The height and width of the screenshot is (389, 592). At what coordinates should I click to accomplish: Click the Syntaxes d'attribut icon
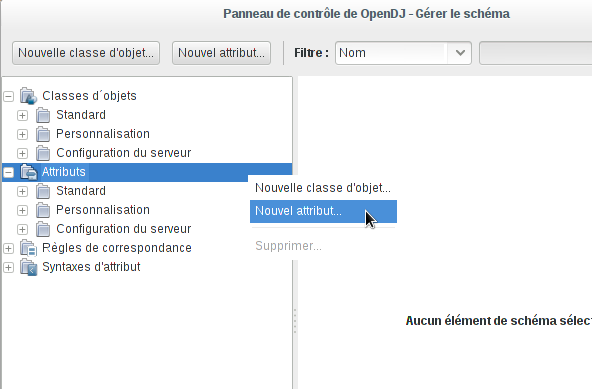[x=28, y=267]
